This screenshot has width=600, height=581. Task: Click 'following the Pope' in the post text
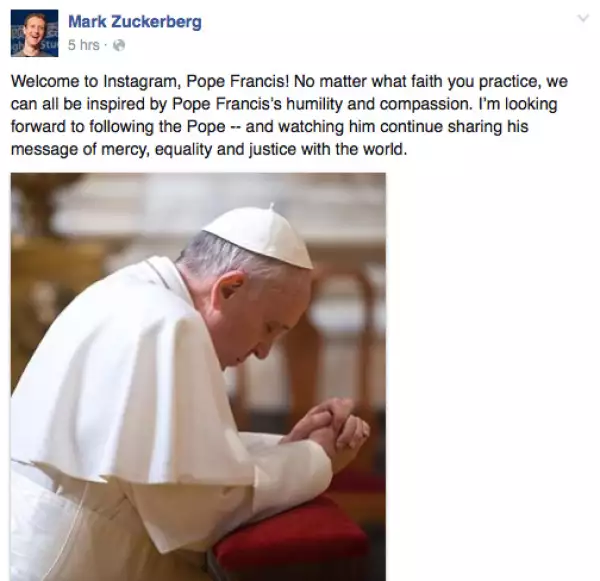click(157, 127)
